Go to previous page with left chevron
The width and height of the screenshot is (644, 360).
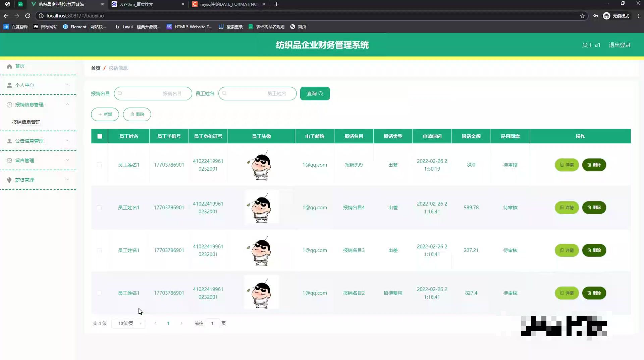click(155, 323)
